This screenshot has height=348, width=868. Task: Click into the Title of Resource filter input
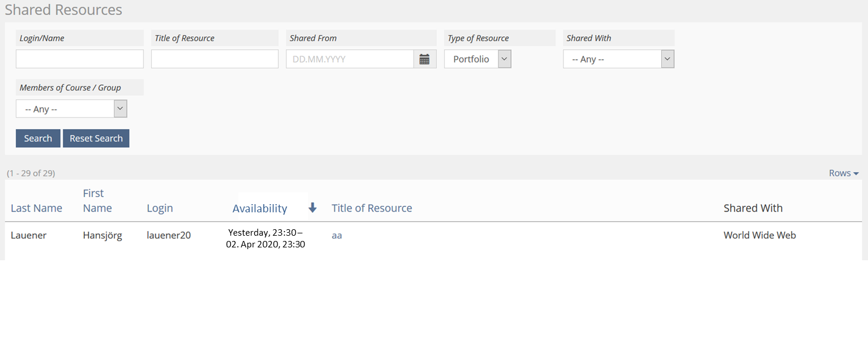(x=214, y=59)
